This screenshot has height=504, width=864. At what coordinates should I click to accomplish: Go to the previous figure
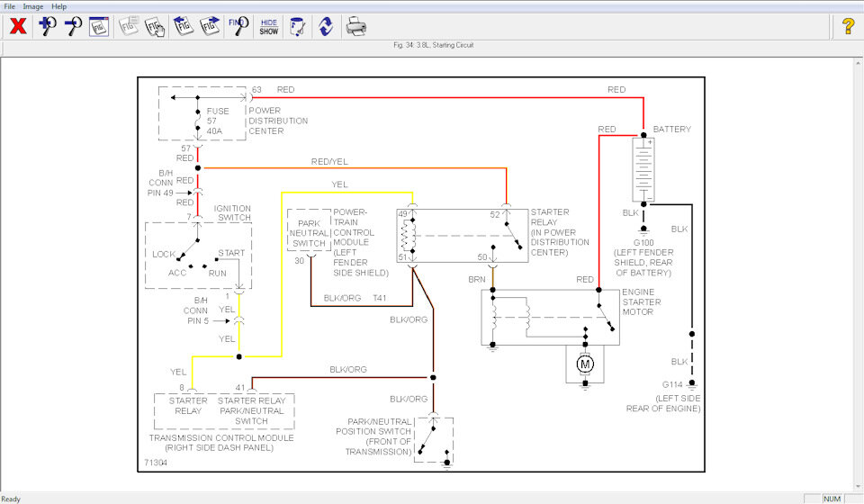183,26
